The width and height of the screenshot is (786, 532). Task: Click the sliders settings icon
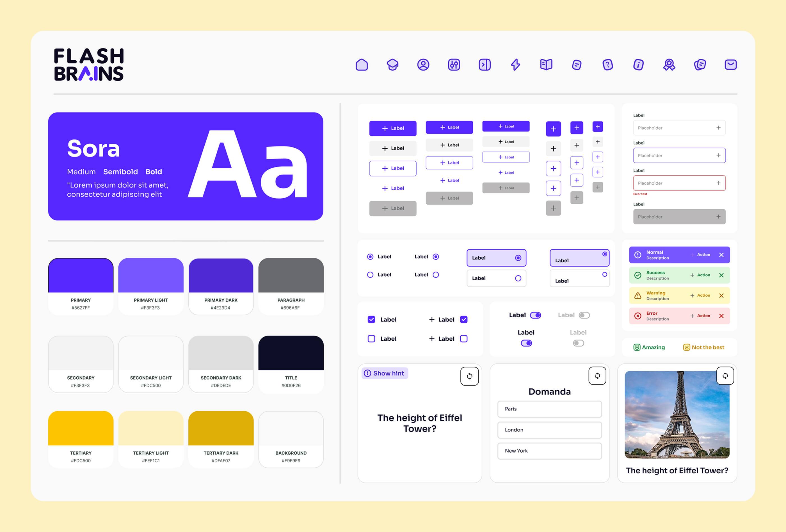click(454, 65)
